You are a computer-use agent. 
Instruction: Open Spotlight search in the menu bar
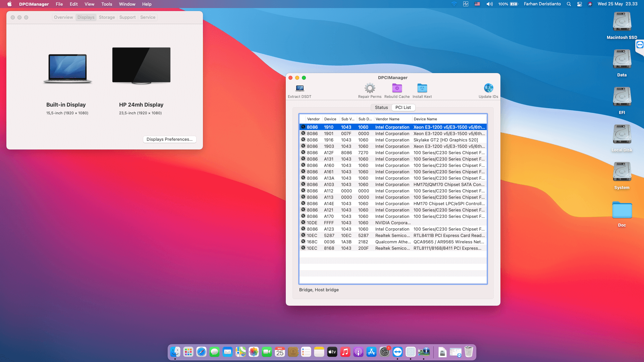tap(569, 4)
